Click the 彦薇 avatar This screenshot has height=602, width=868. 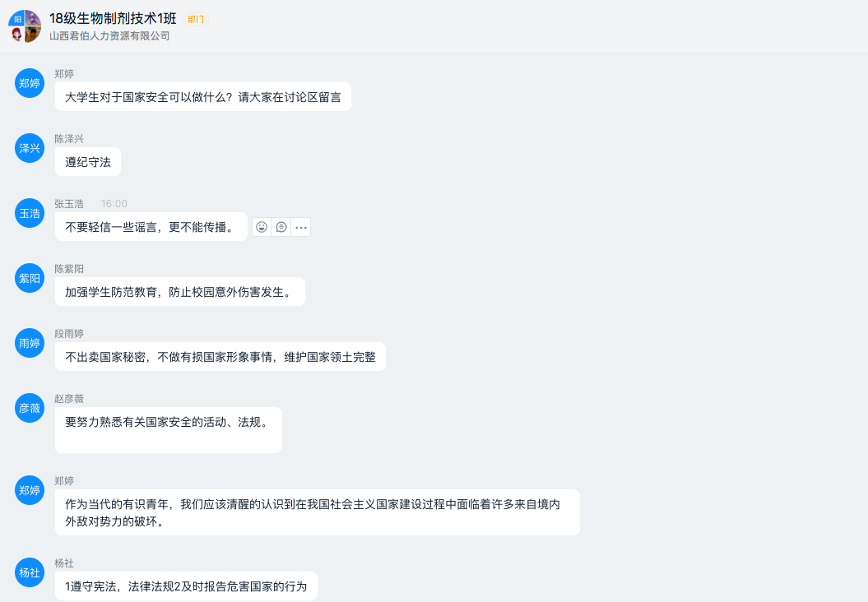pos(30,409)
